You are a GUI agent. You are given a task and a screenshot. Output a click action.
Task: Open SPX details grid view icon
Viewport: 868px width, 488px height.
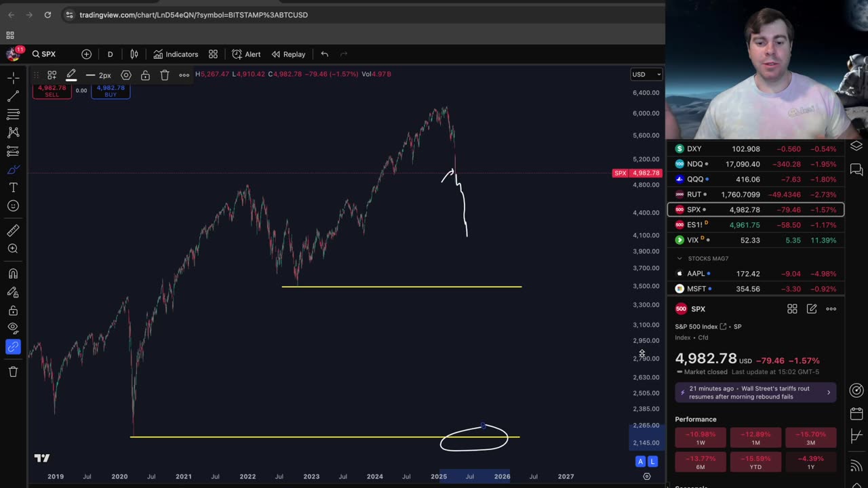[x=792, y=309]
